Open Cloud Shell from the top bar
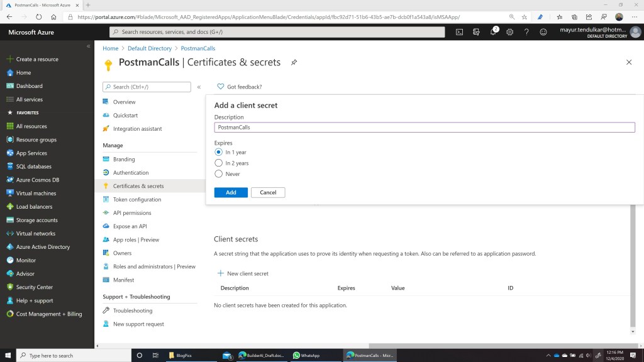 (x=460, y=32)
